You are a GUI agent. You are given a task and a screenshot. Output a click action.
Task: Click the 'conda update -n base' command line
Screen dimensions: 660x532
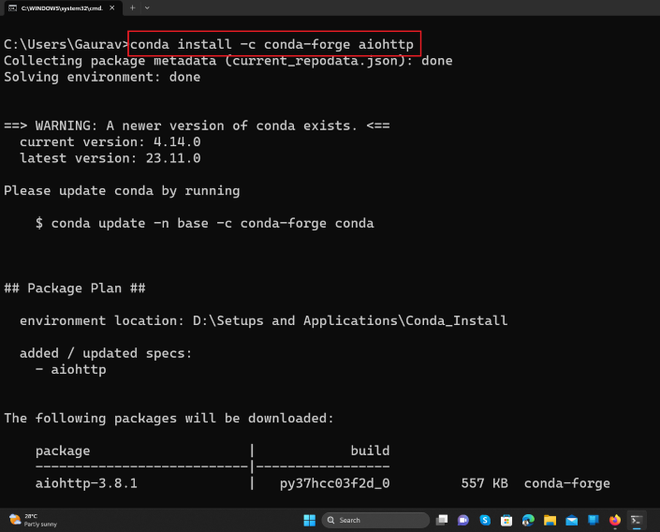(205, 223)
